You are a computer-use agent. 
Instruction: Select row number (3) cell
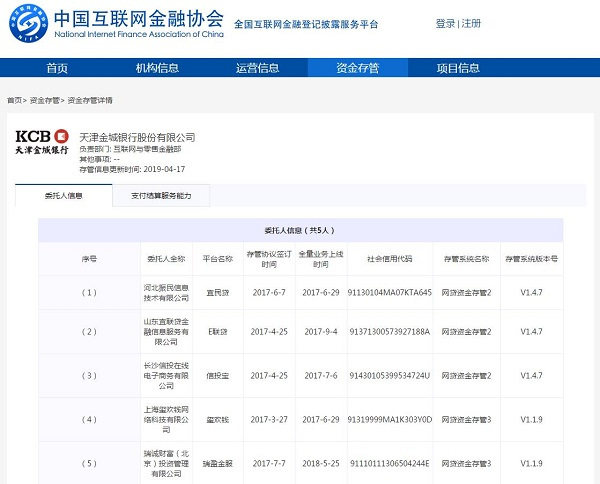[89, 376]
